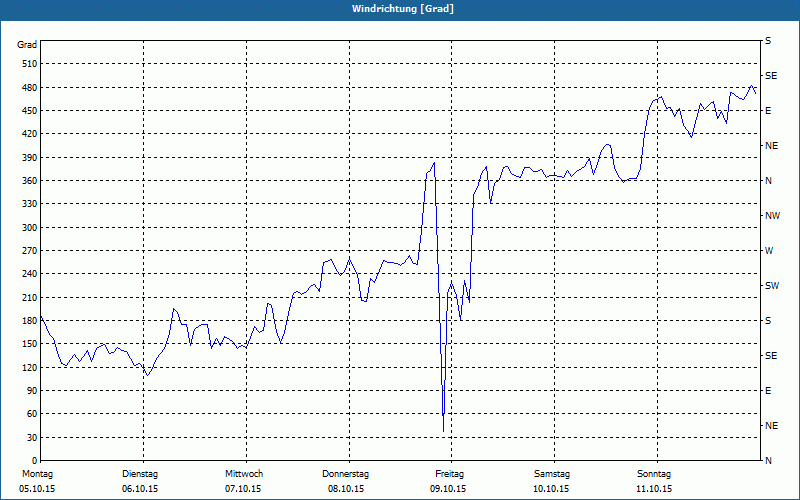Viewport: 800px width, 500px height.
Task: Click the N compass label at the 0 baseline
Action: (768, 461)
